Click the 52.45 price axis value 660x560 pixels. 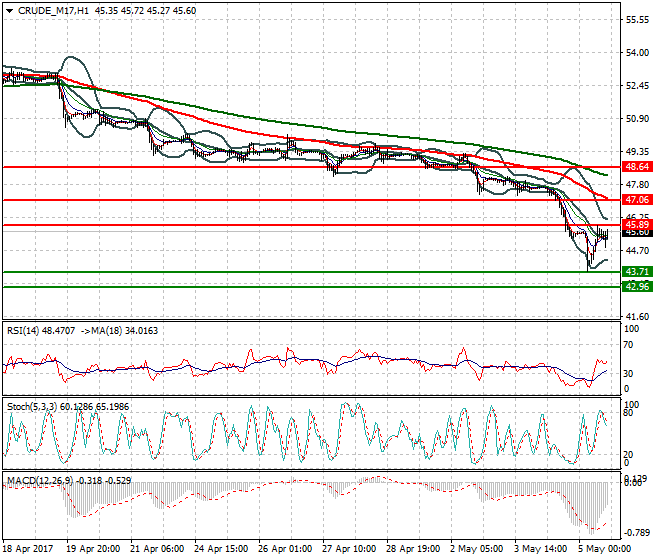637,85
